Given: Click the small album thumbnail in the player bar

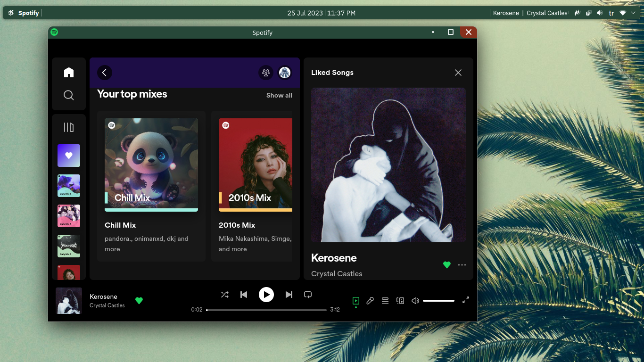Looking at the screenshot, I should click(69, 301).
